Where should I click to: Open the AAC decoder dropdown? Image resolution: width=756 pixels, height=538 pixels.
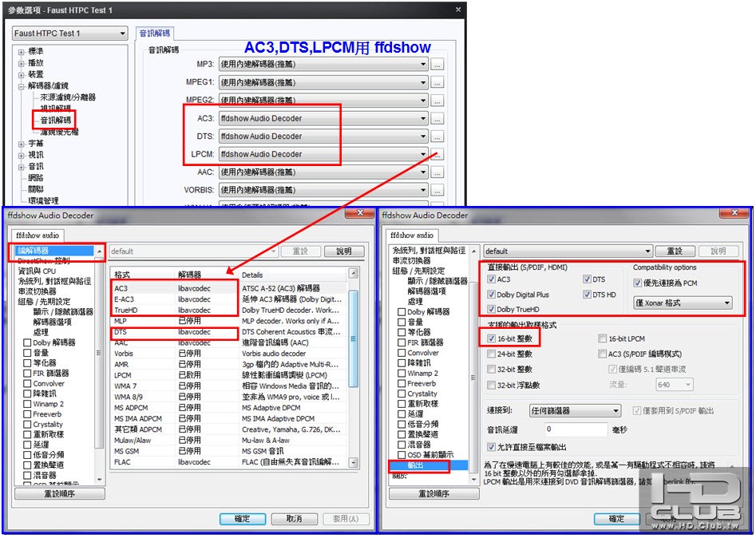[323, 172]
